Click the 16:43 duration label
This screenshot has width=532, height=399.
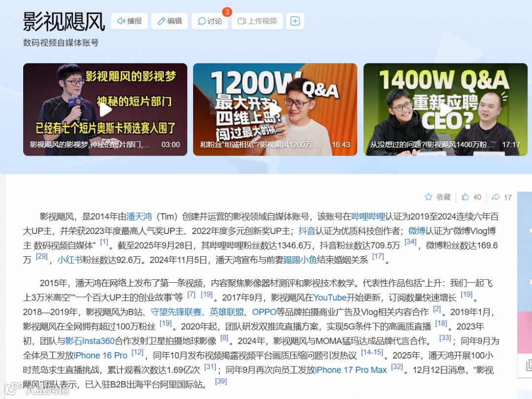pyautogui.click(x=341, y=144)
